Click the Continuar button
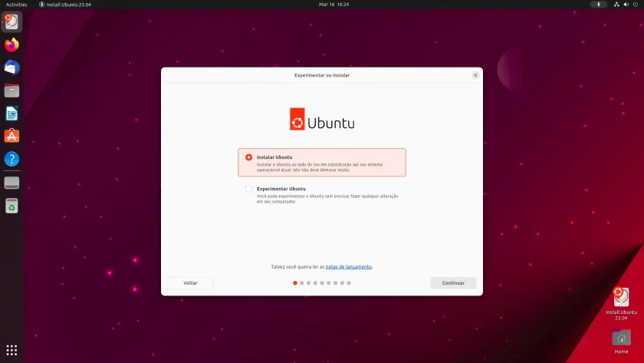This screenshot has height=363, width=644. click(453, 283)
